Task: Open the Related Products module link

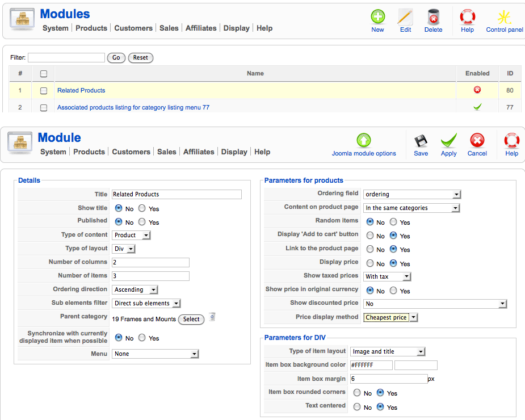Action: pyautogui.click(x=81, y=91)
